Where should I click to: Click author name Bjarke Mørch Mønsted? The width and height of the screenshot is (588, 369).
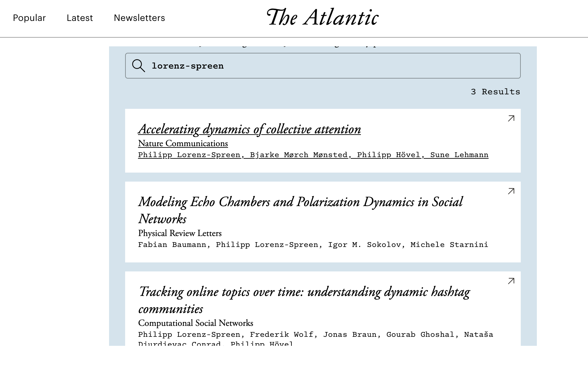(x=299, y=155)
